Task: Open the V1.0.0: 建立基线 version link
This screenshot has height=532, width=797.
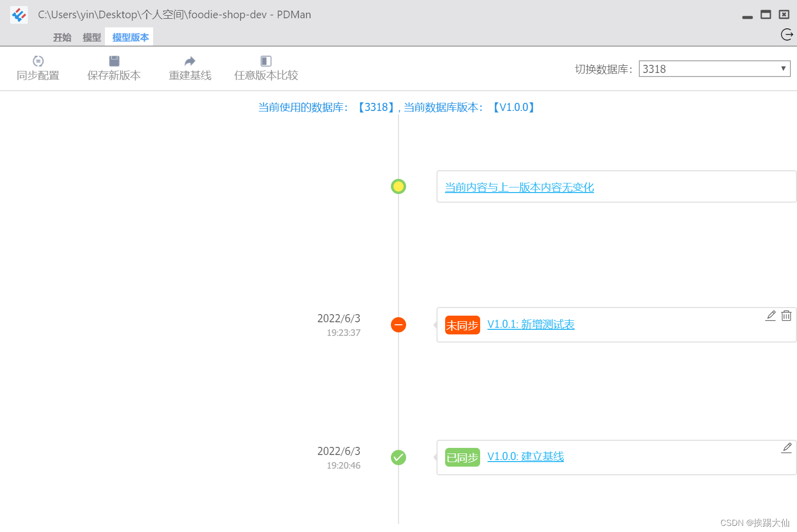Action: coord(526,457)
